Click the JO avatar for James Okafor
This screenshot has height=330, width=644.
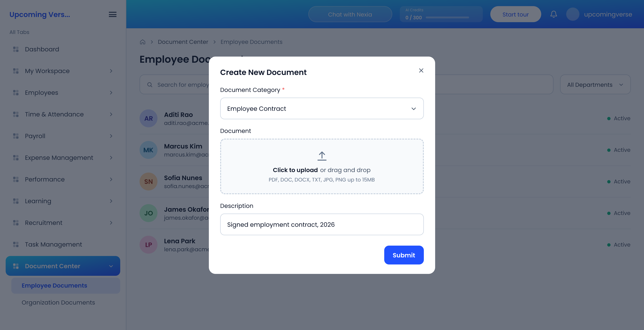[x=149, y=213]
